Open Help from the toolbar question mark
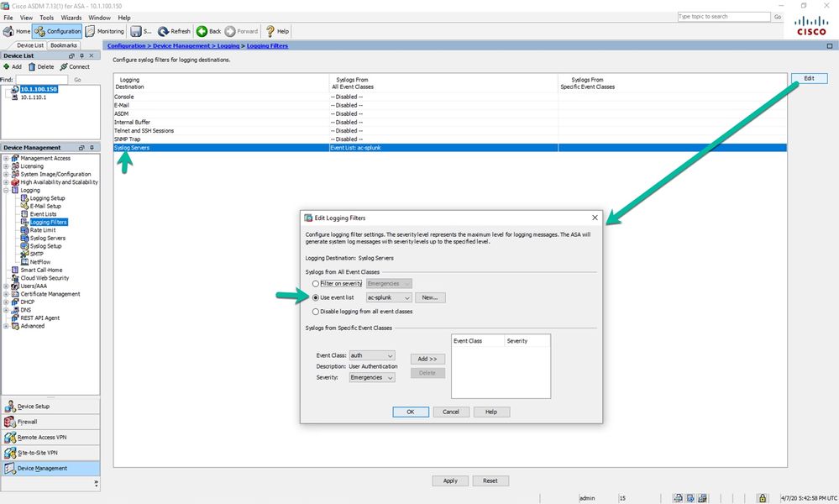 [x=277, y=31]
